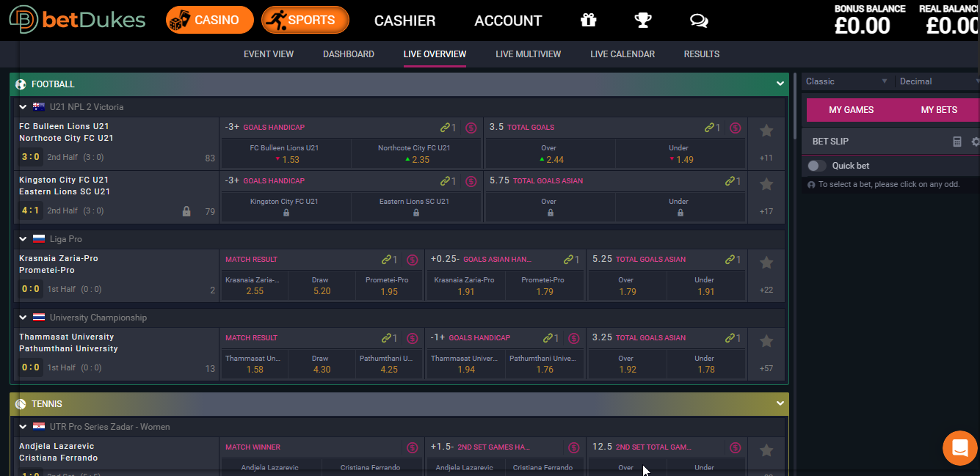This screenshot has height=476, width=980.
Task: Open the chat bubbles icon in the header
Action: (x=699, y=21)
